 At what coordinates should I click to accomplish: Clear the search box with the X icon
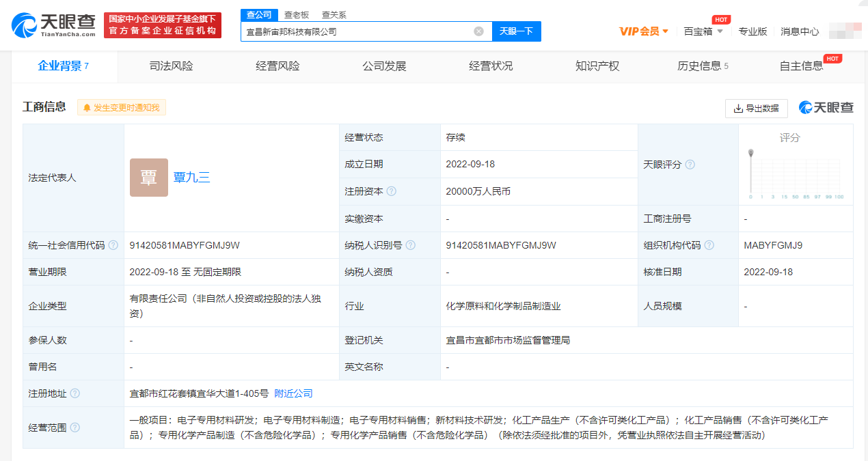pos(478,31)
